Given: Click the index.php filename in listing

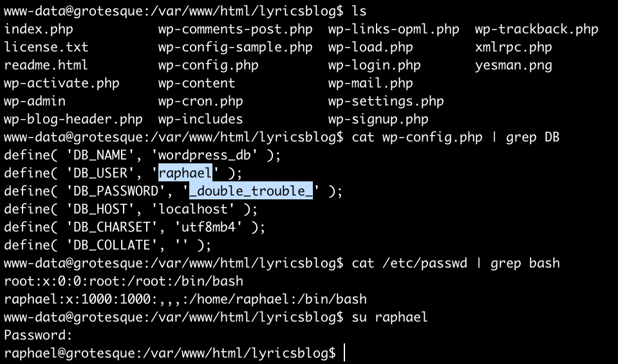Looking at the screenshot, I should point(39,29).
